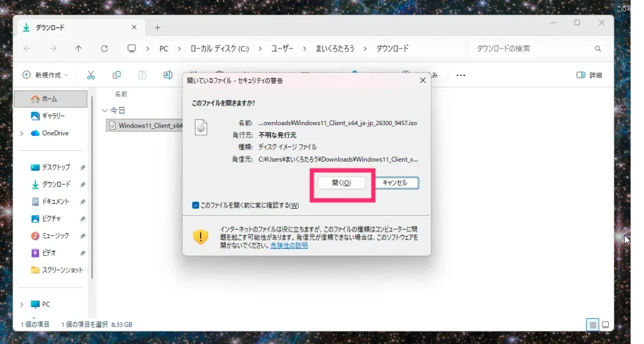Click the Cut scissors icon
Image resolution: width=644 pixels, height=344 pixels.
coord(91,75)
